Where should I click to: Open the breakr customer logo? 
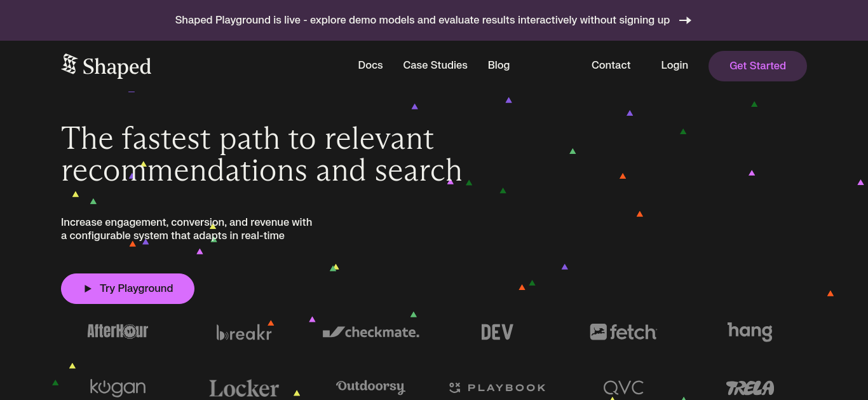coord(244,333)
